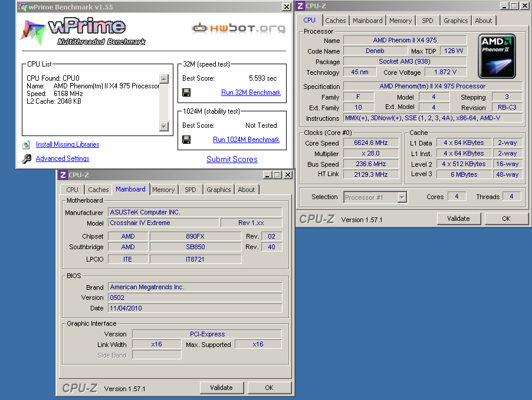Viewport: 532px width, 400px height.
Task: Select the CPU tab in CPU window
Action: click(310, 20)
